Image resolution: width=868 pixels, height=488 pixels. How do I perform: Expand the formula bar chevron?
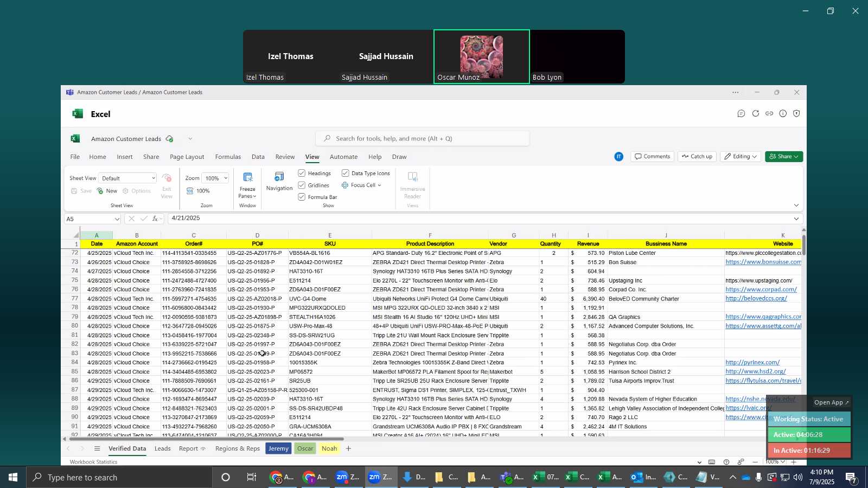coord(796,219)
